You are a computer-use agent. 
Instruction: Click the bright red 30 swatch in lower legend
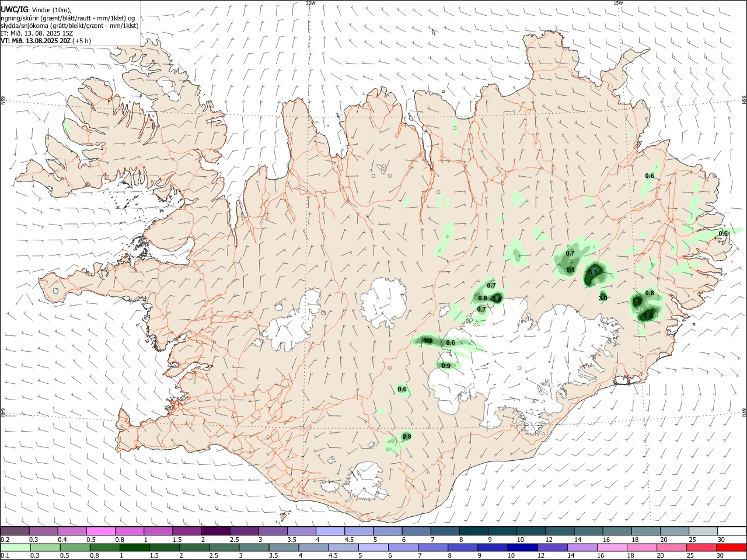pos(731,547)
